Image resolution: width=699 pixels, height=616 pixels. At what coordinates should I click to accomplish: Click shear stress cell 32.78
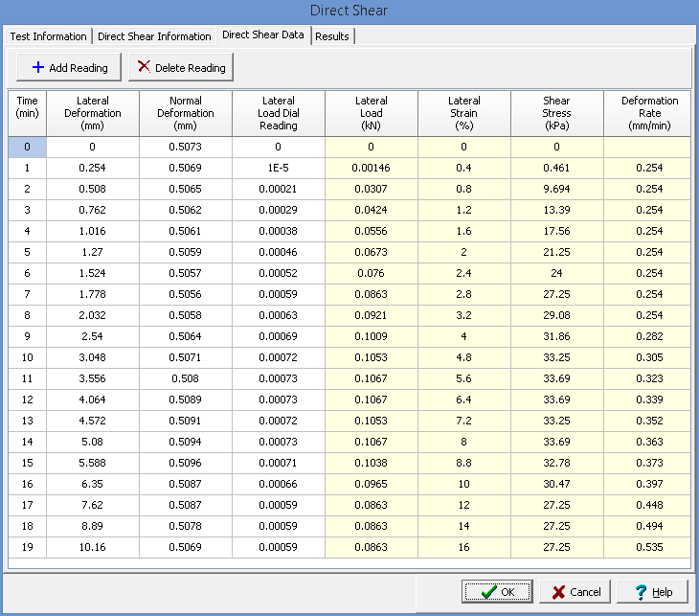click(556, 463)
